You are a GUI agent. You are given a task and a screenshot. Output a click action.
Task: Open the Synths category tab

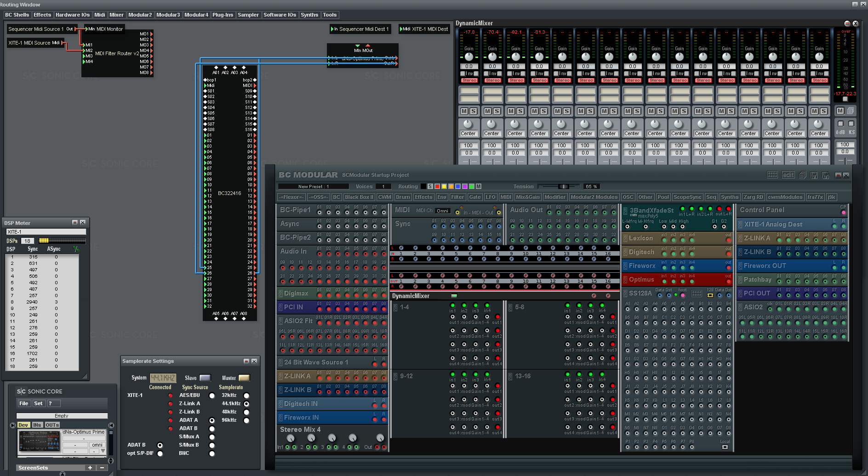coord(309,15)
